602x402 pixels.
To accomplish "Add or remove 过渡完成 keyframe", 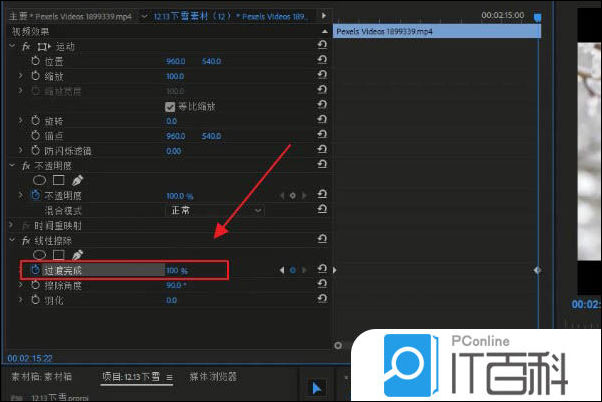I will (x=293, y=270).
